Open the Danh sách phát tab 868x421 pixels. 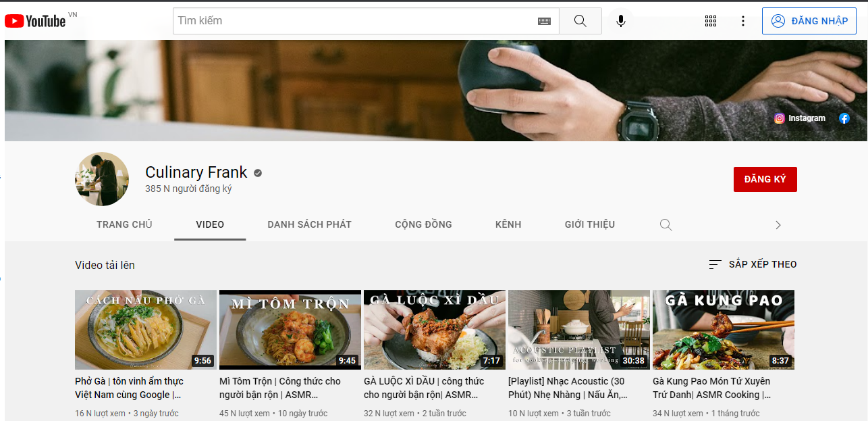click(309, 224)
